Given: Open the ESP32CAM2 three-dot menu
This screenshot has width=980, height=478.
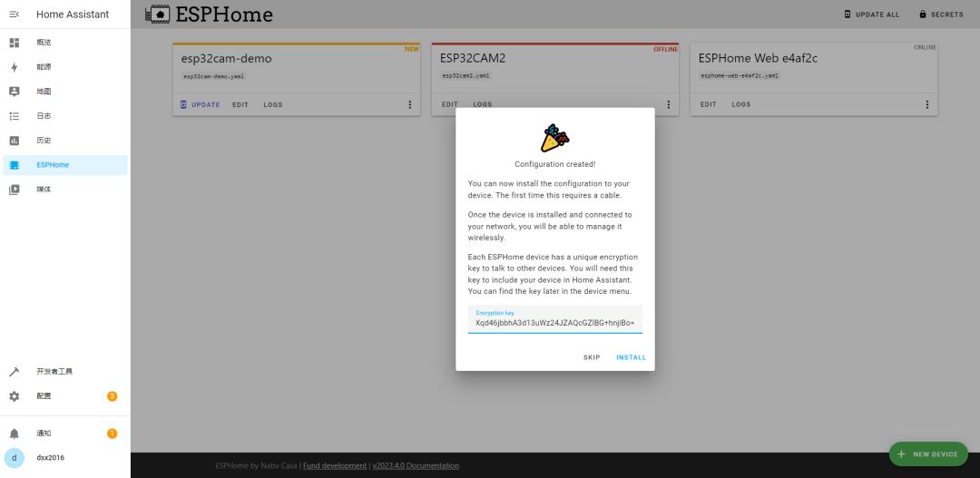Looking at the screenshot, I should (668, 105).
